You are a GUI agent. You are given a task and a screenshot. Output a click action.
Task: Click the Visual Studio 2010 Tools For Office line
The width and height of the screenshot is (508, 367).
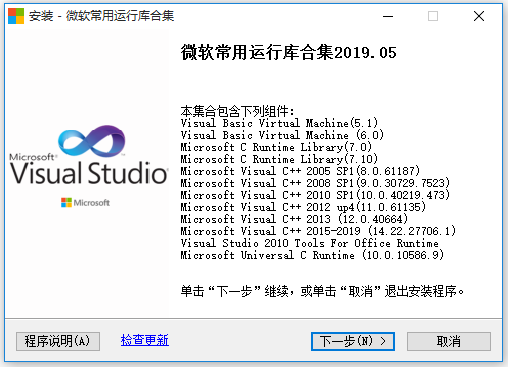pyautogui.click(x=310, y=243)
